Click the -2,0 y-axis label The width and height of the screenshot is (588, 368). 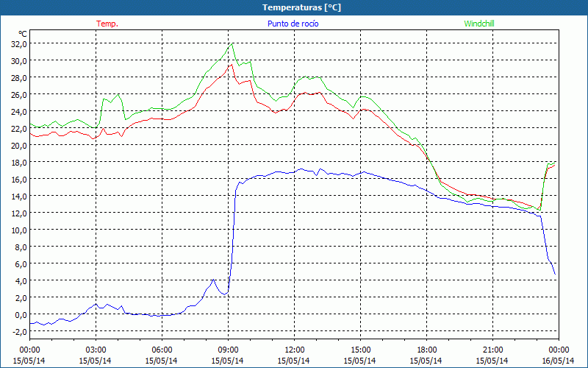click(x=20, y=332)
